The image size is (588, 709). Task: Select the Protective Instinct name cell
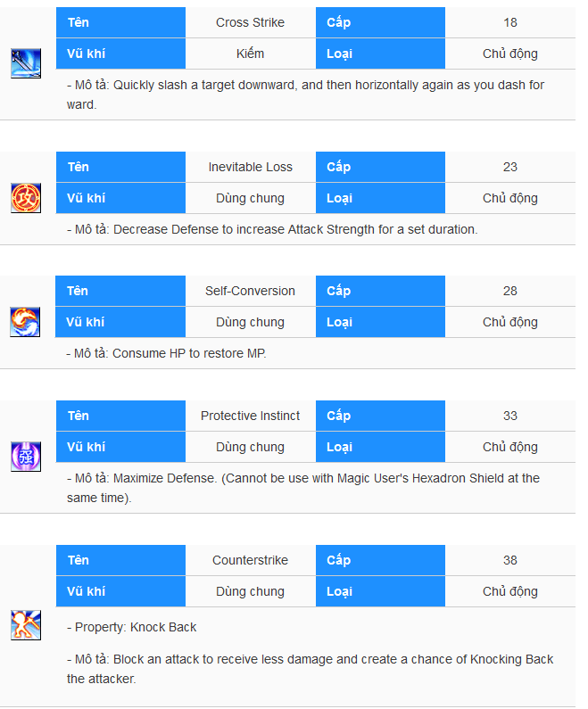(x=251, y=416)
